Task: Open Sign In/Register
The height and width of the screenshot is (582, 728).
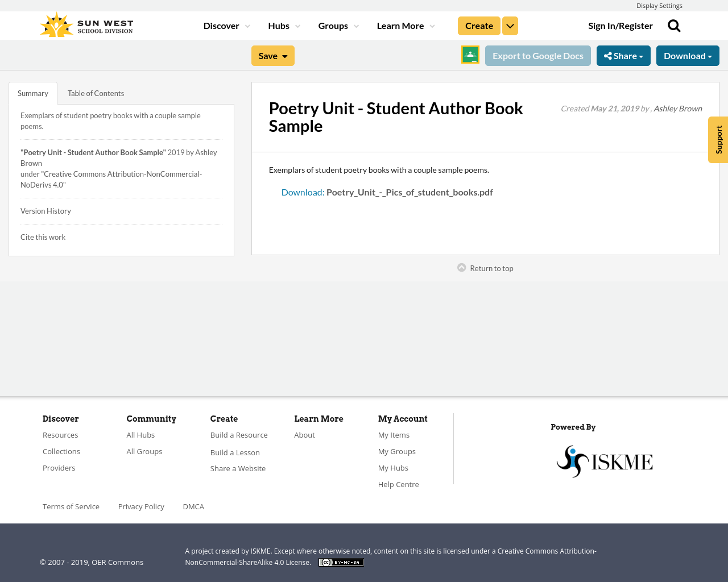Action: pos(621,25)
